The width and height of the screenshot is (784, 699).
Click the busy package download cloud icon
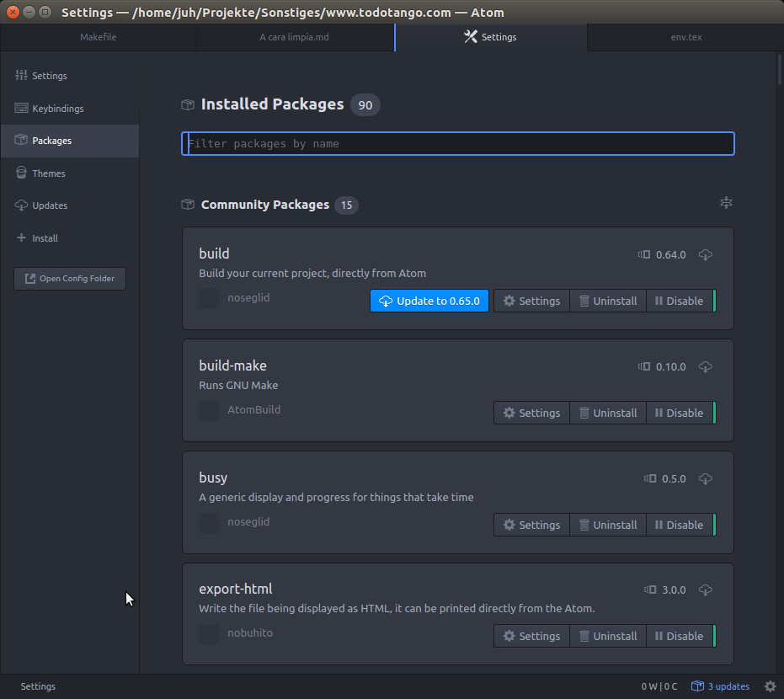tap(706, 479)
